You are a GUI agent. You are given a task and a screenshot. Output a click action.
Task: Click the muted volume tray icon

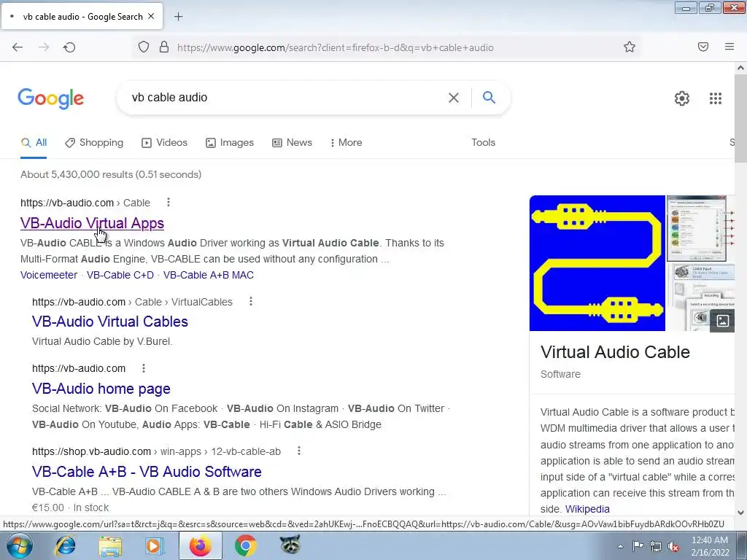click(x=673, y=546)
